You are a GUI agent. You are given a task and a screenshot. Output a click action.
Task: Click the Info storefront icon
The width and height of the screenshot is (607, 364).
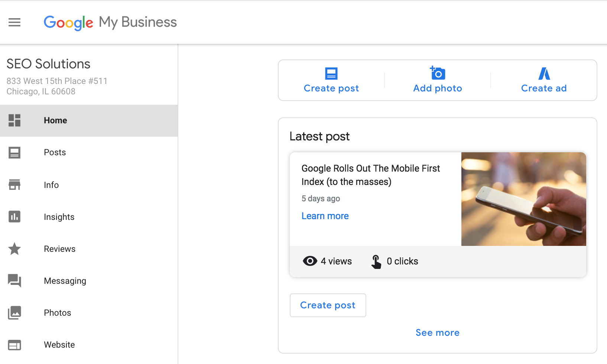click(x=14, y=185)
